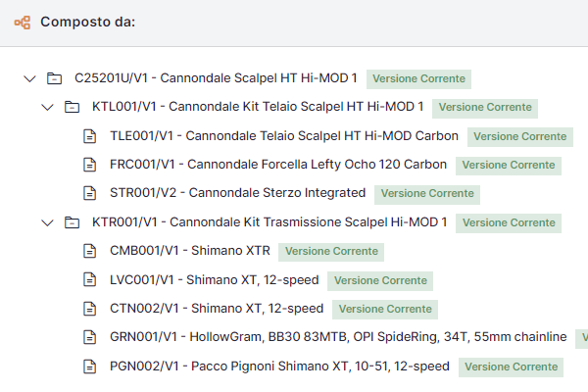Viewport: 588px width, 392px height.
Task: Click Versione Corrente badge next to STR001/V2
Action: point(427,194)
